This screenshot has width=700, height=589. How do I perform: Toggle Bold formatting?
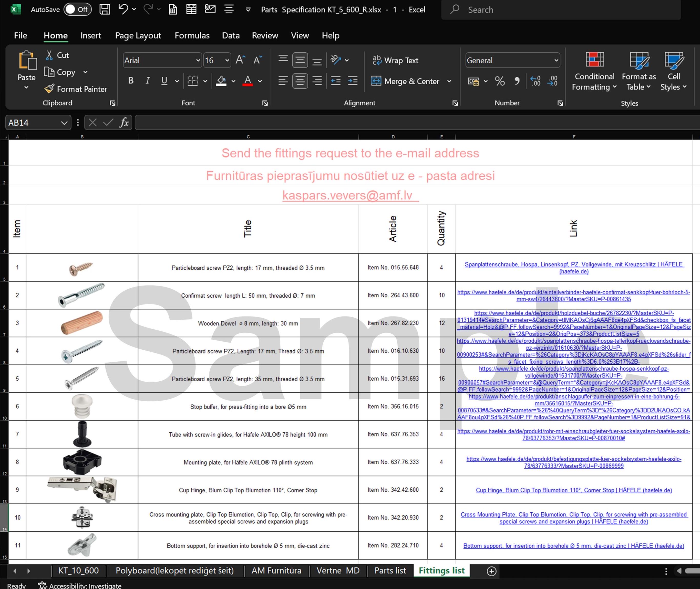[x=131, y=80]
